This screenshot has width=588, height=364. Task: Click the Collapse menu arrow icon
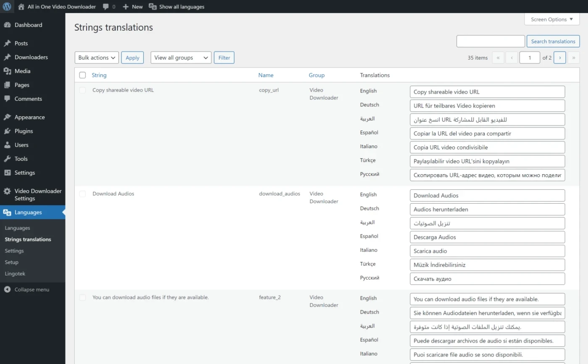pyautogui.click(x=7, y=290)
